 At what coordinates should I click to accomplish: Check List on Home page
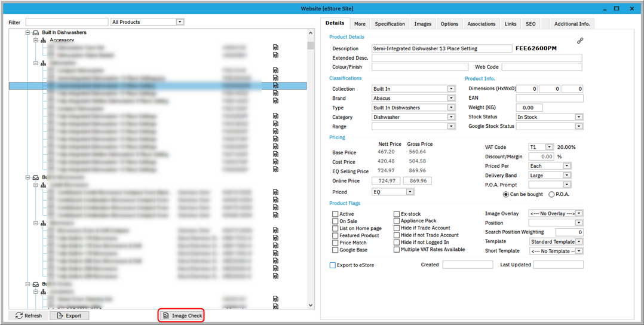(335, 228)
